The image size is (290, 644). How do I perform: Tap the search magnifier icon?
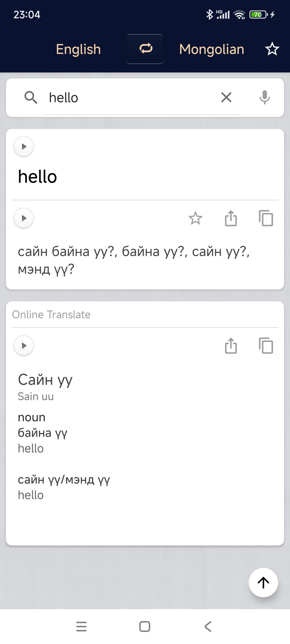(31, 97)
